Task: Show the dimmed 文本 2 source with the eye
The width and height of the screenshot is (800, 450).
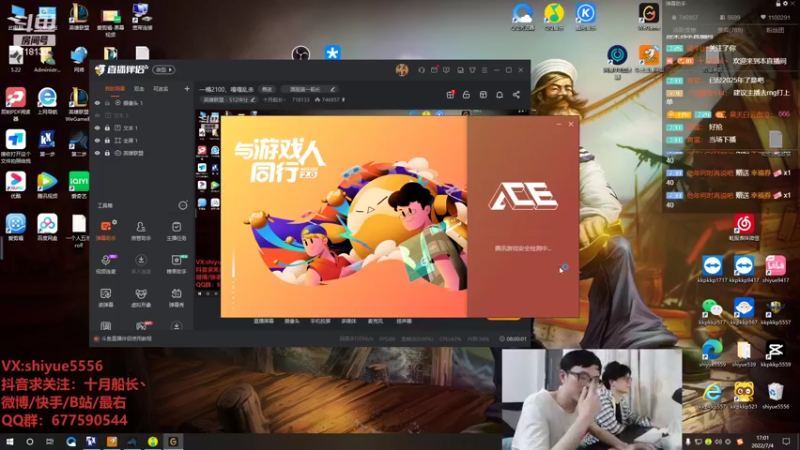Action: tap(97, 115)
